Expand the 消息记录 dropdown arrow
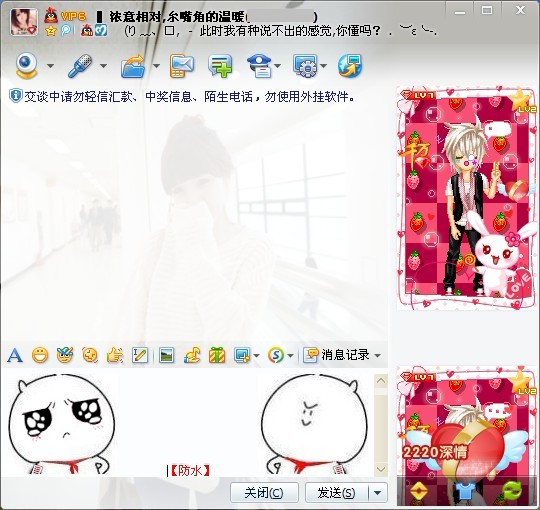Image resolution: width=540 pixels, height=510 pixels. 377,355
